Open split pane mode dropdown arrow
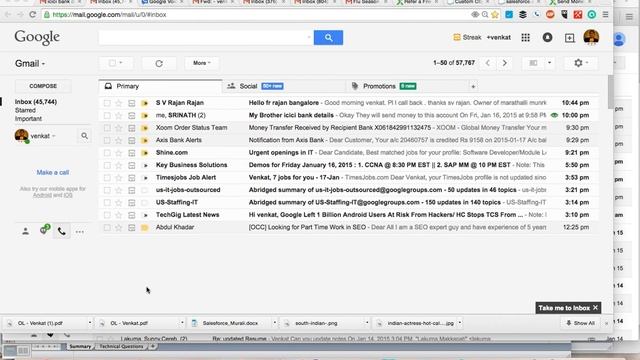Image resolution: width=640 pixels, height=360 pixels. [549, 63]
